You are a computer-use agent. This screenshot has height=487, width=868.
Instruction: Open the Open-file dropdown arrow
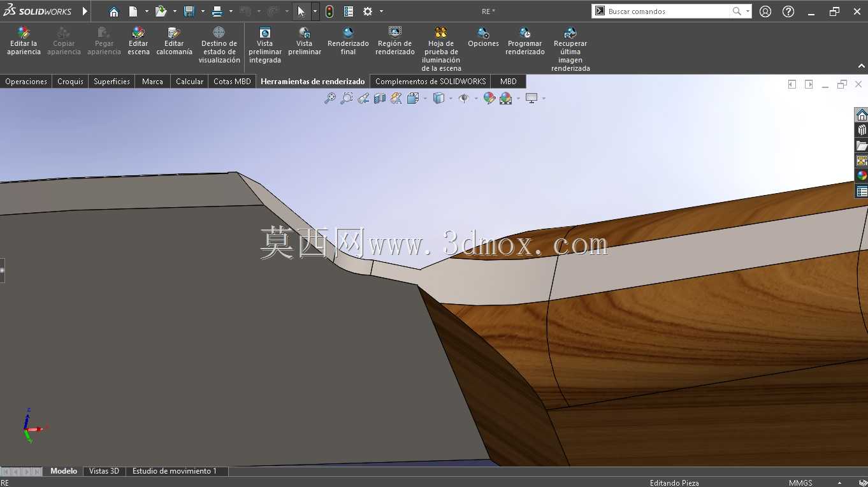pos(175,11)
